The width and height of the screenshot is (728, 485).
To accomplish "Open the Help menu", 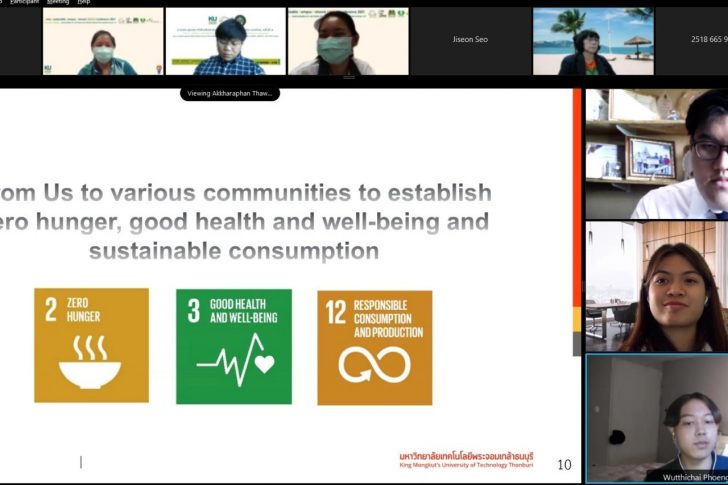I will [x=84, y=2].
